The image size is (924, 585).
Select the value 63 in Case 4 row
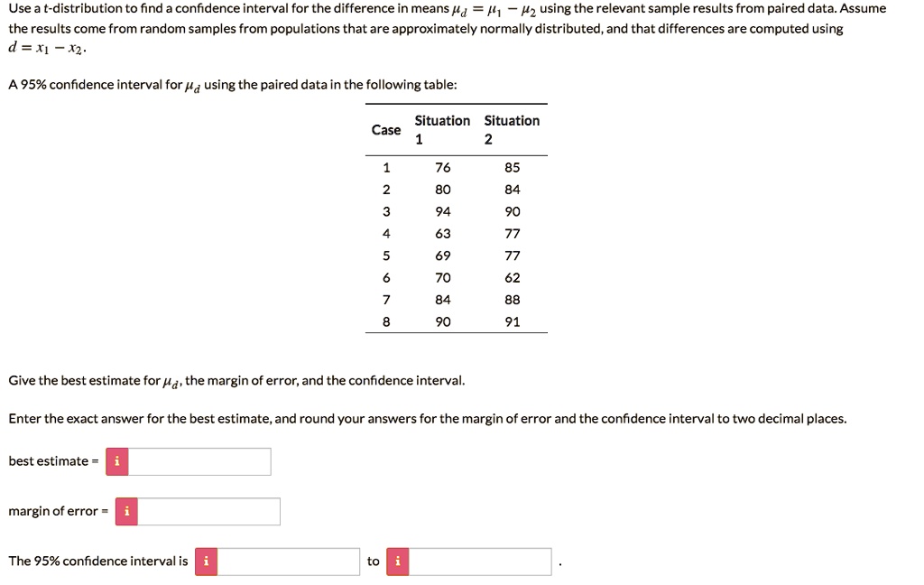(x=441, y=233)
